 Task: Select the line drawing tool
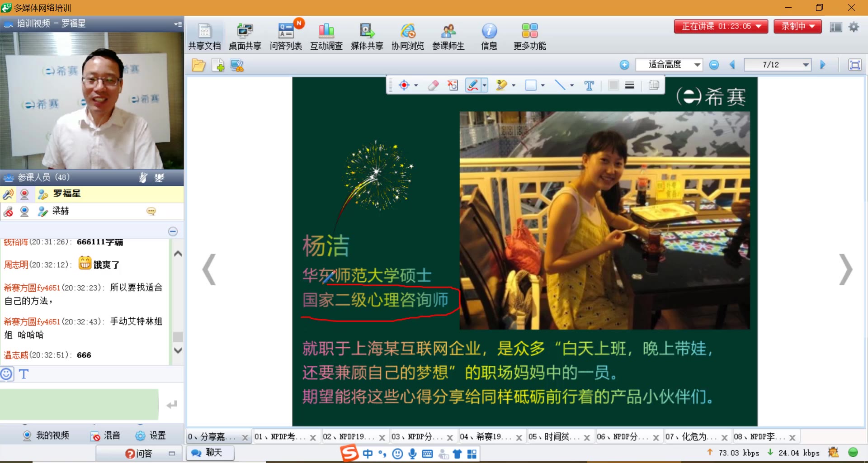[x=560, y=85]
